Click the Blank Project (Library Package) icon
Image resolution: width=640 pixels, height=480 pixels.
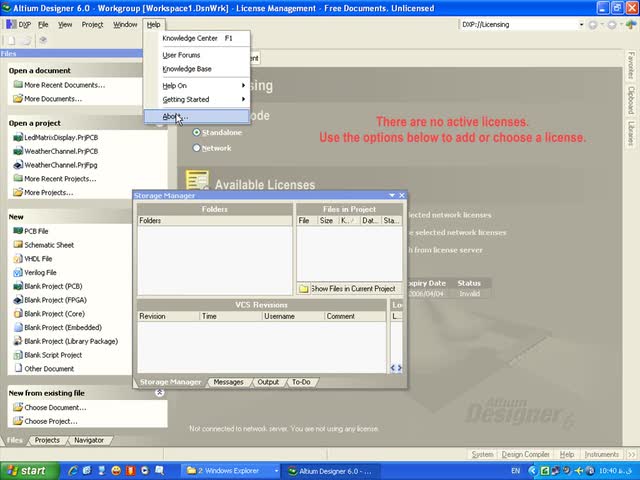(x=18, y=341)
